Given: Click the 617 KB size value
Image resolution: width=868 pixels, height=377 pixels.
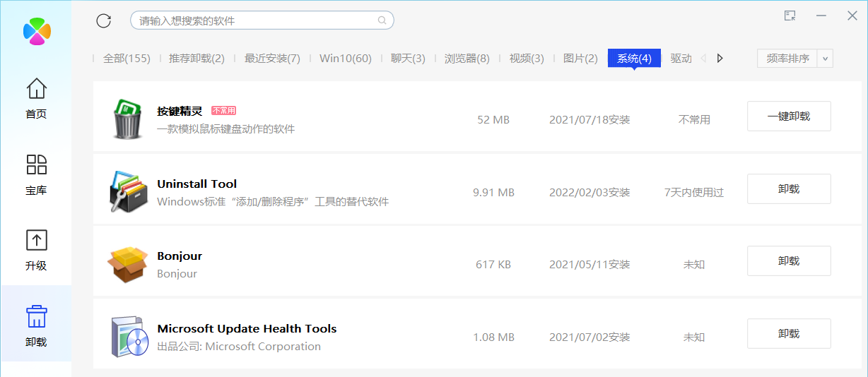Looking at the screenshot, I should click(493, 265).
